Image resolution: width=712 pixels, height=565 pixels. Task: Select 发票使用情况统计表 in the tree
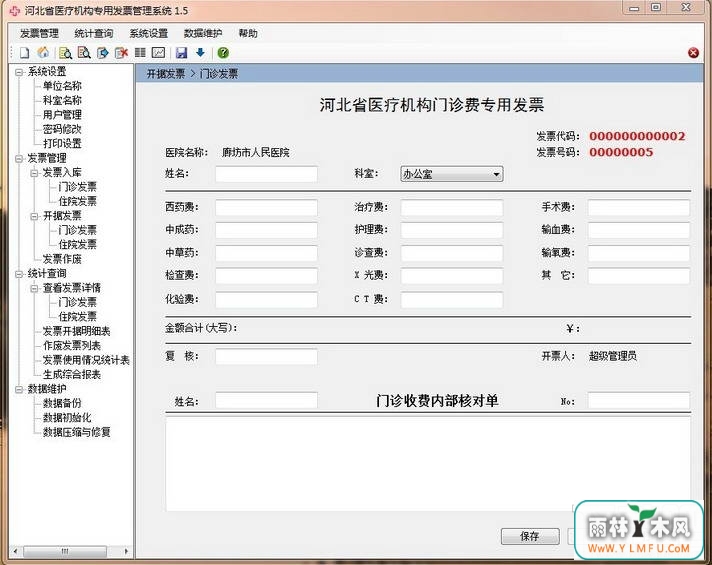click(x=86, y=360)
